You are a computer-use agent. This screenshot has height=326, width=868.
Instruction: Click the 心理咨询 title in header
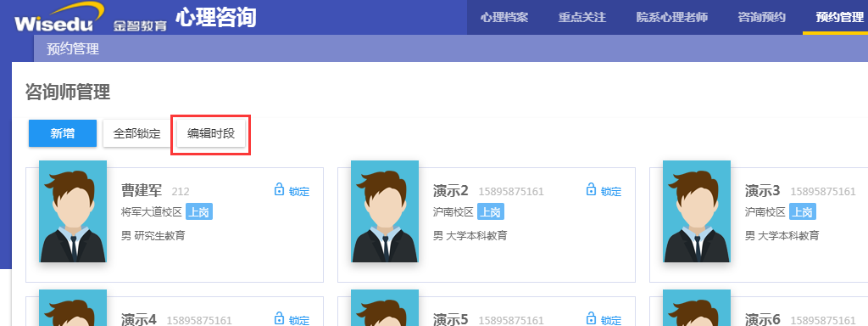(216, 18)
